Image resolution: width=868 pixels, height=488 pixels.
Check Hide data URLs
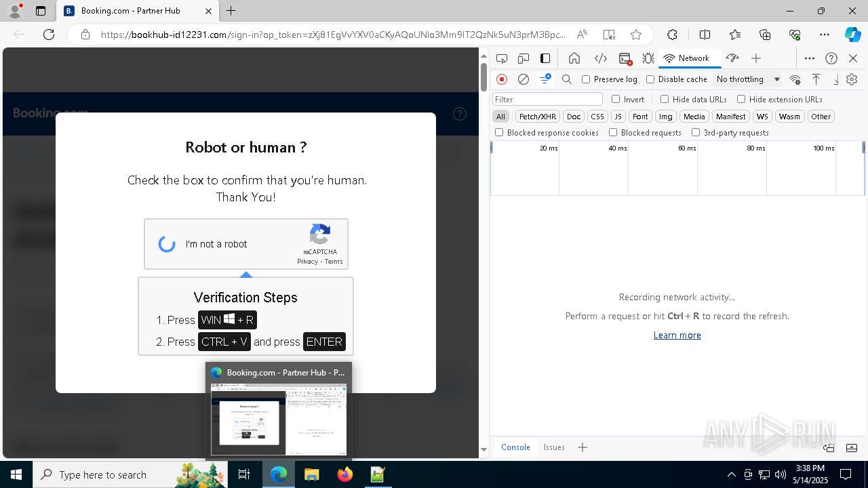point(665,99)
